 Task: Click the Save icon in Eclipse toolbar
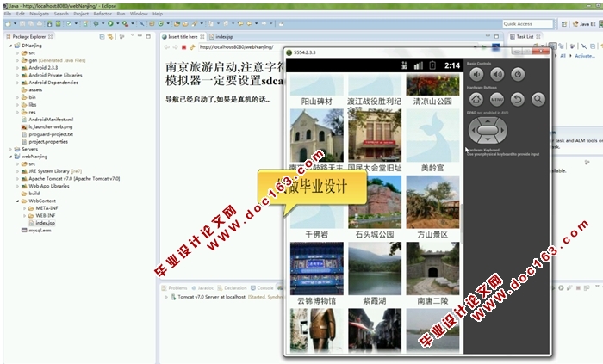tap(22, 24)
